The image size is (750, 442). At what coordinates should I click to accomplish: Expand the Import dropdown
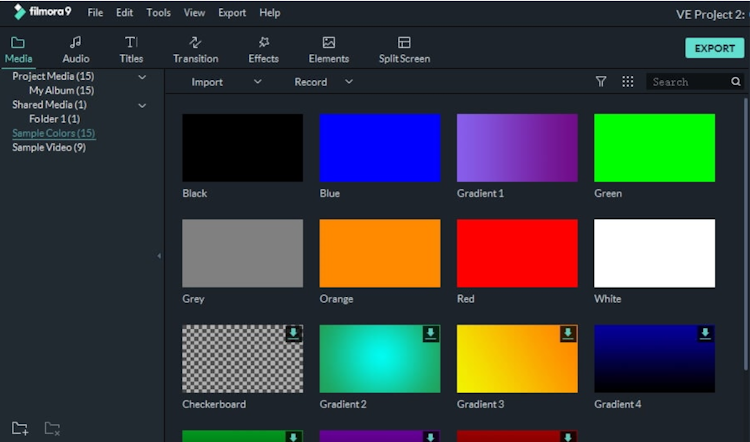tap(257, 82)
